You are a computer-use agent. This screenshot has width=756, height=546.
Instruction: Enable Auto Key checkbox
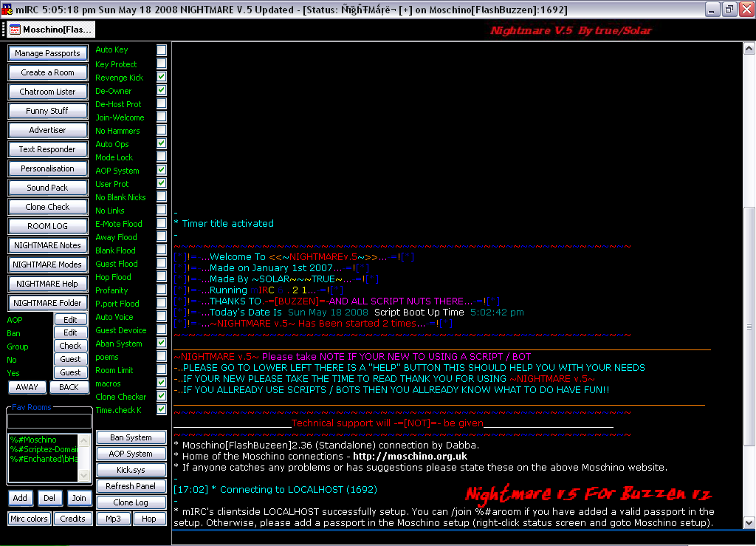coord(162,50)
